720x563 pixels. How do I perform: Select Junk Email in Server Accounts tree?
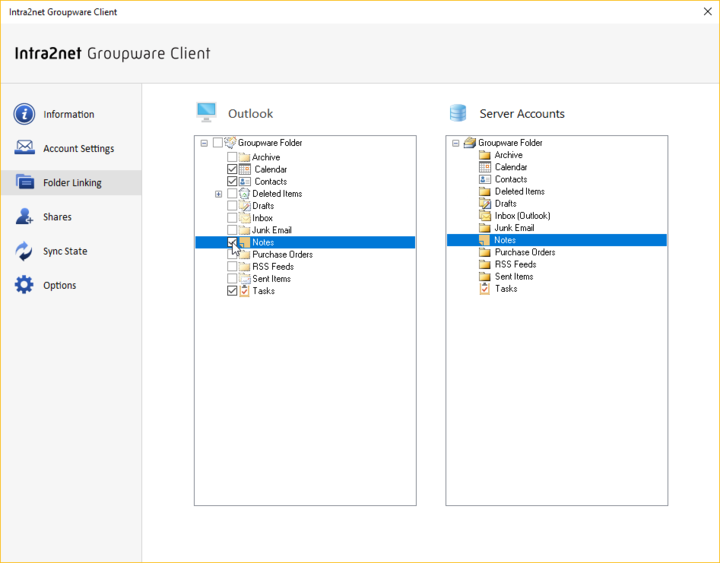tap(514, 228)
